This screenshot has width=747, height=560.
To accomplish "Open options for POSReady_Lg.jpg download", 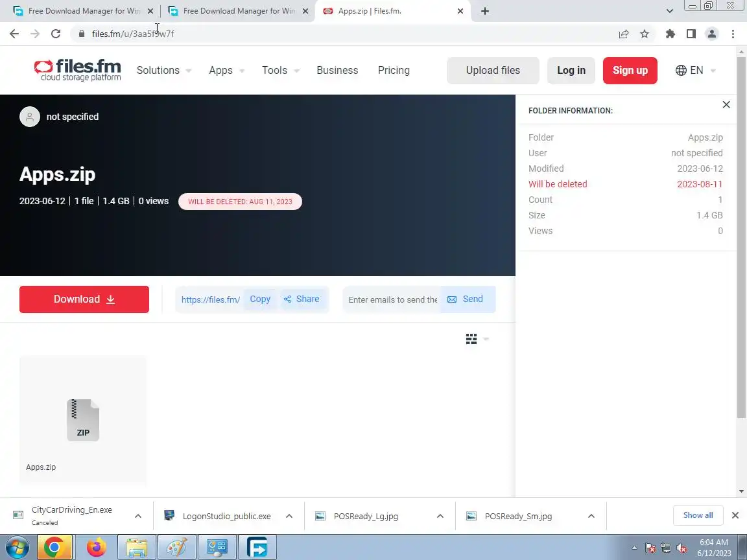I will pos(440,516).
